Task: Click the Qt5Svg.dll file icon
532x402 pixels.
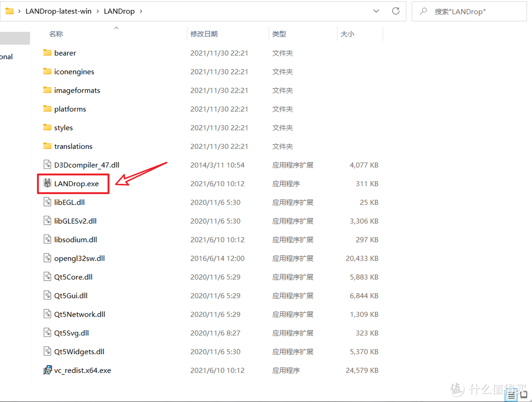Action: pyautogui.click(x=47, y=333)
